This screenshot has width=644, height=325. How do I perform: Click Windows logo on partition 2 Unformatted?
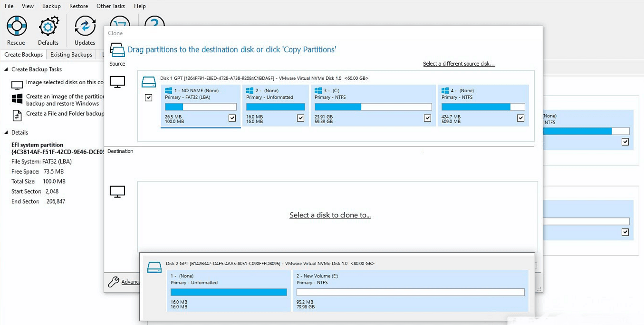[x=250, y=90]
